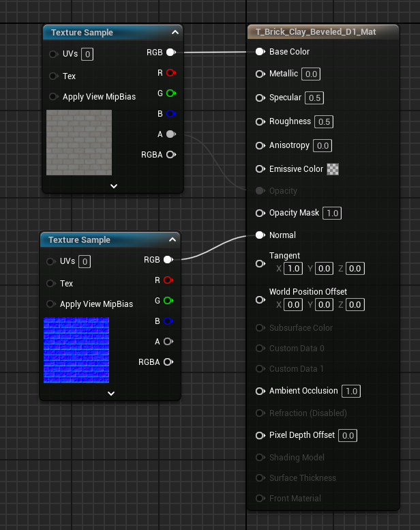420x530 pixels.
Task: Edit the Tangent Y value field
Action: click(x=324, y=269)
